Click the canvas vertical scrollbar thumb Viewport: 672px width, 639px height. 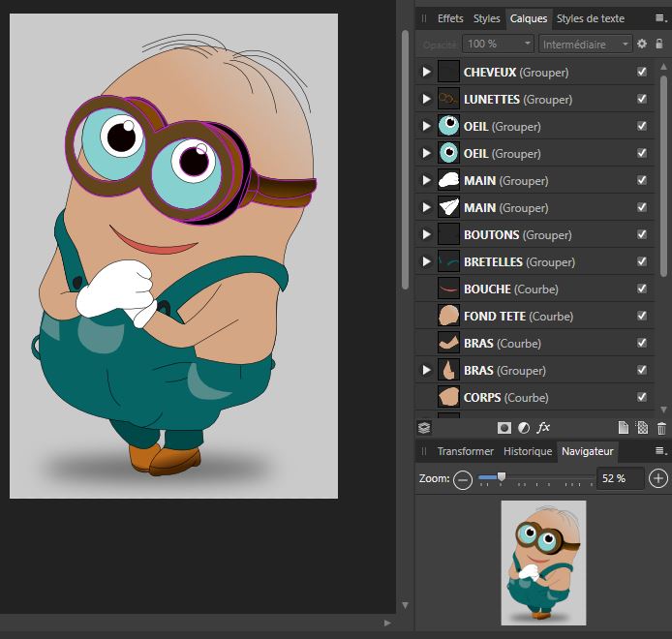[405, 160]
